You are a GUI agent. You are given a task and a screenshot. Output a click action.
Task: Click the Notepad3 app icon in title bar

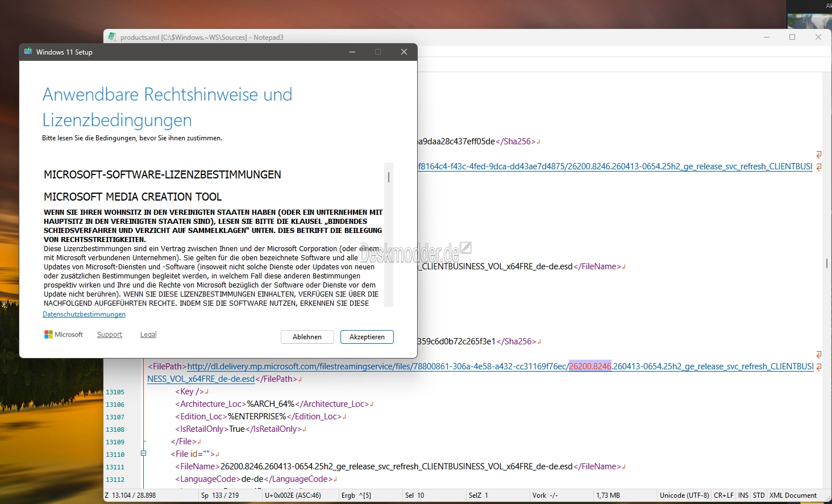(x=112, y=37)
